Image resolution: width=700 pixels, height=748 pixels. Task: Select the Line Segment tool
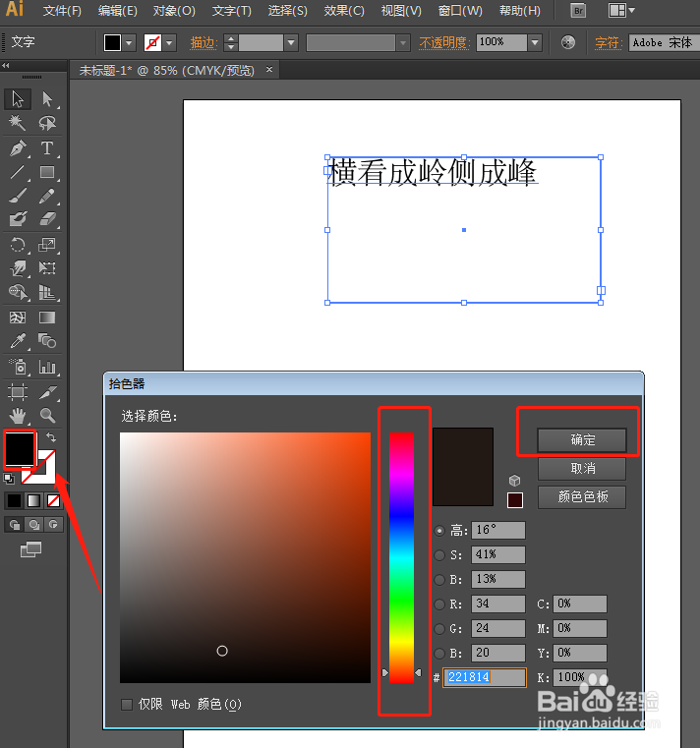click(18, 172)
